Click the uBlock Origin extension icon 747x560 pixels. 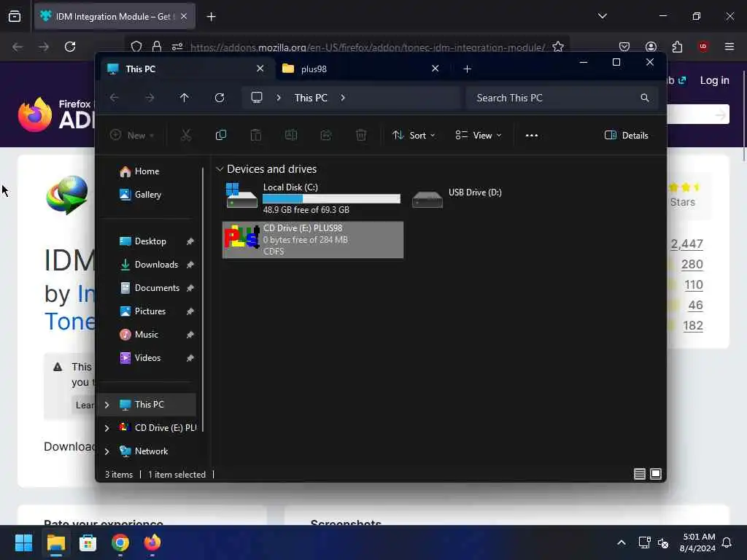pyautogui.click(x=703, y=47)
